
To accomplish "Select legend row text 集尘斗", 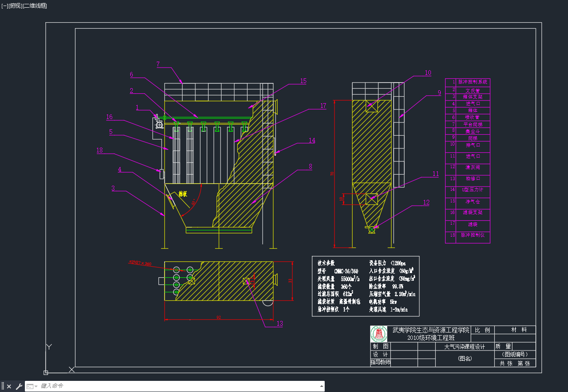I will point(472,131).
